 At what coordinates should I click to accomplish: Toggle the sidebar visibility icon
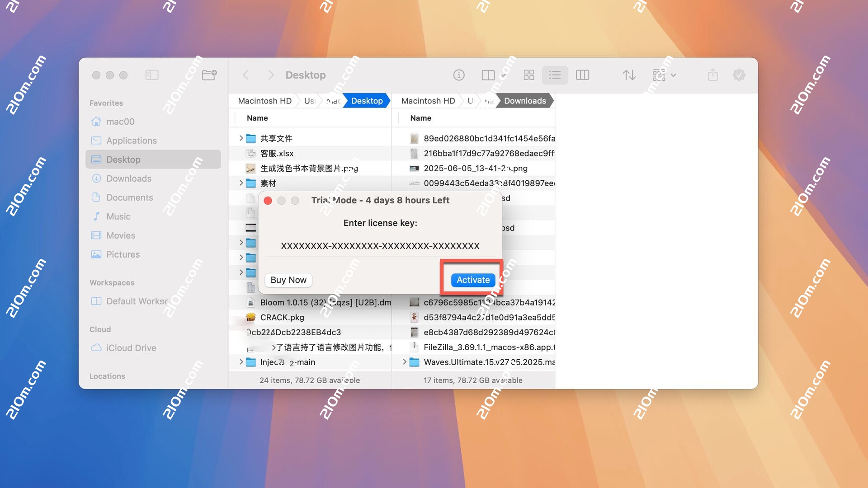152,75
